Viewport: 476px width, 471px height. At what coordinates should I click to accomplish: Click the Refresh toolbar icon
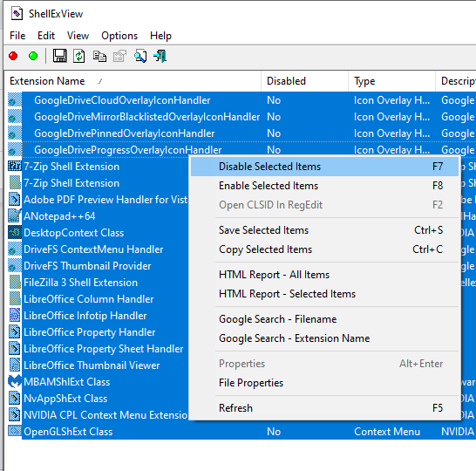point(79,56)
